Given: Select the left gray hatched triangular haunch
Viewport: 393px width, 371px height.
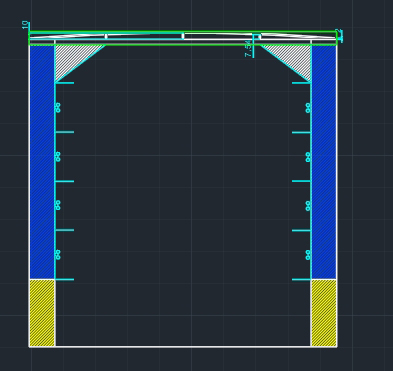Looking at the screenshot, I should (72, 57).
